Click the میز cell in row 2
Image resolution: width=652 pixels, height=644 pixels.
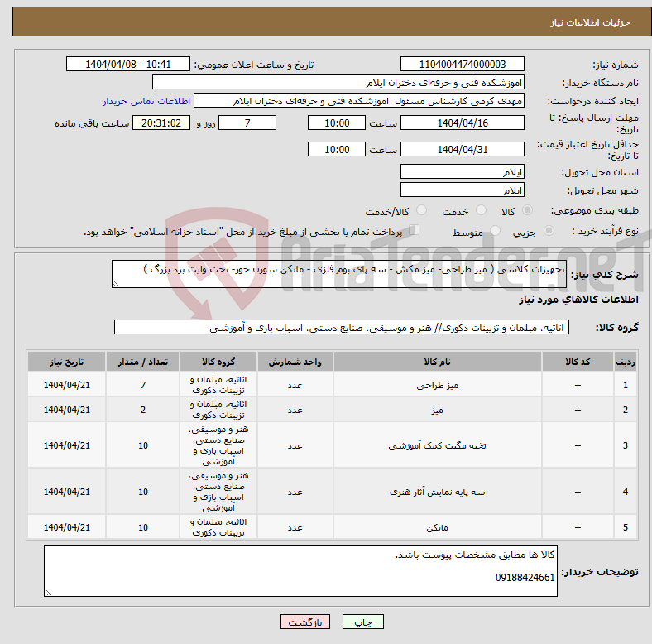click(x=437, y=410)
